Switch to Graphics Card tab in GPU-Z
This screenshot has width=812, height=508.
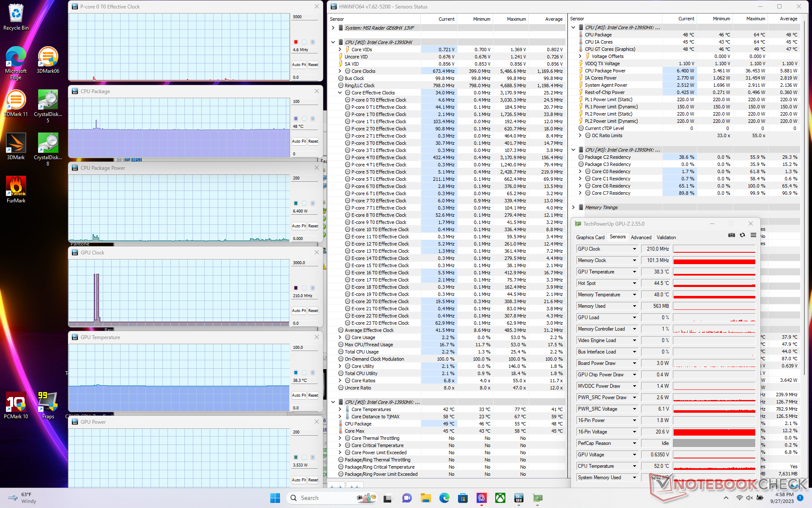click(x=590, y=237)
